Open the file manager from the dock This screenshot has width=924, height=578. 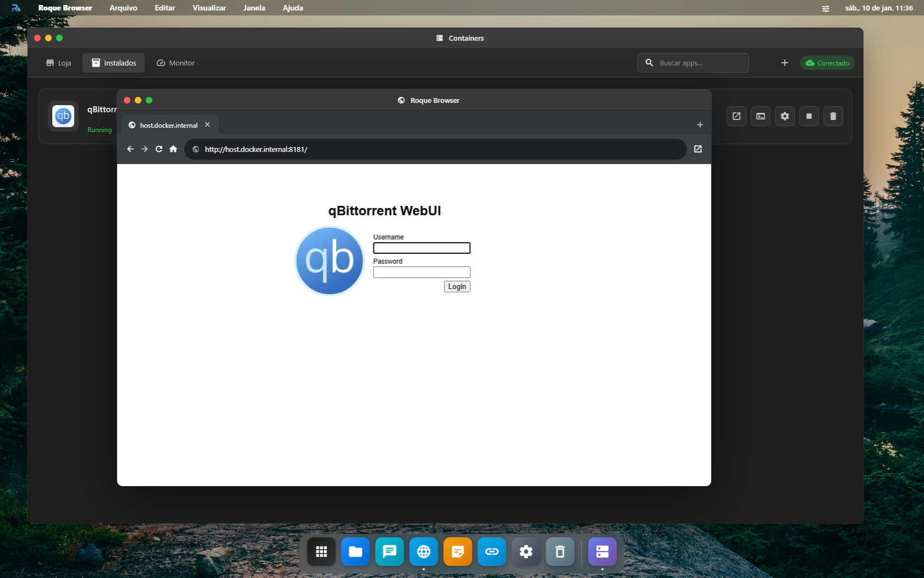[x=355, y=552]
